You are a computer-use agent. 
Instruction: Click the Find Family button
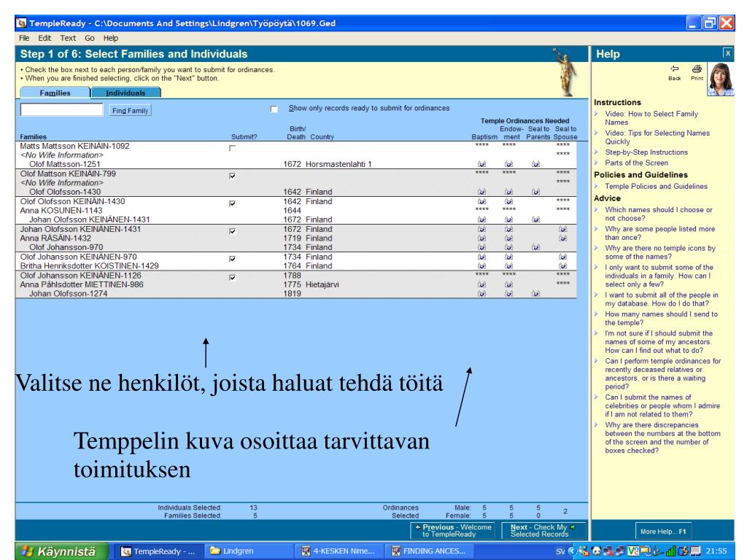pos(130,111)
